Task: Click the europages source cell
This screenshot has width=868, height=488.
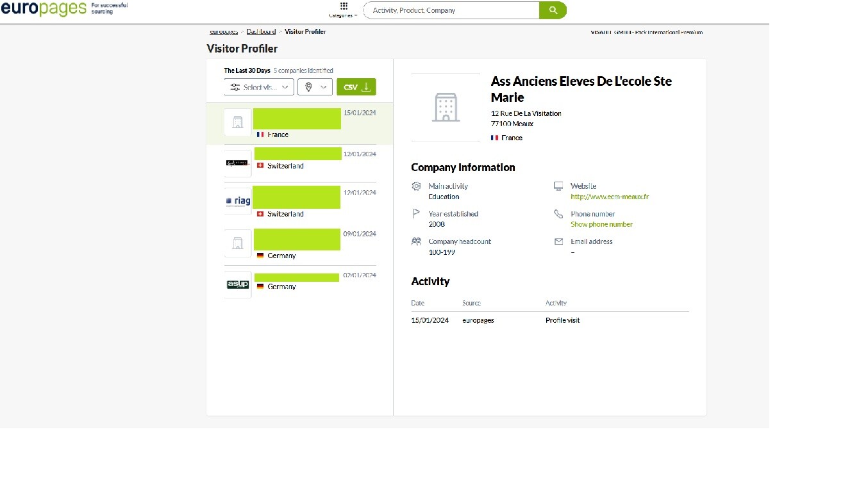Action: (478, 320)
